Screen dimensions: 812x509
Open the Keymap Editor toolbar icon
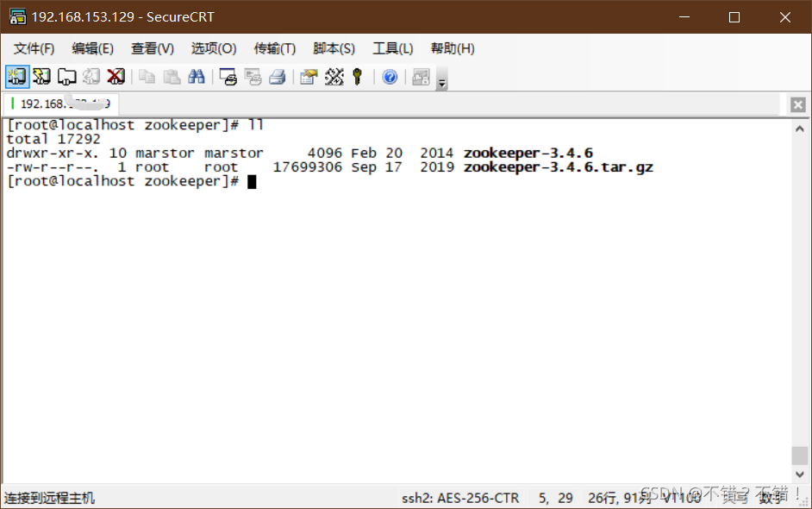coord(334,78)
